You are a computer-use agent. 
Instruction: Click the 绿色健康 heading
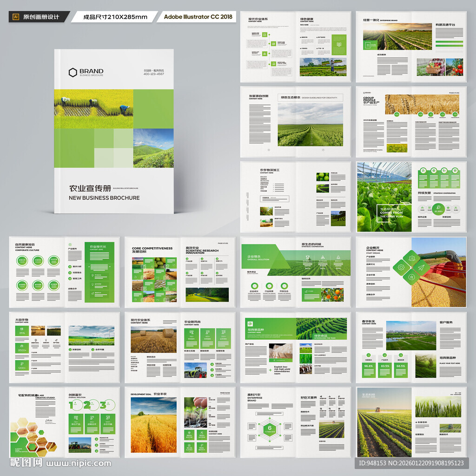pyautogui.click(x=307, y=19)
